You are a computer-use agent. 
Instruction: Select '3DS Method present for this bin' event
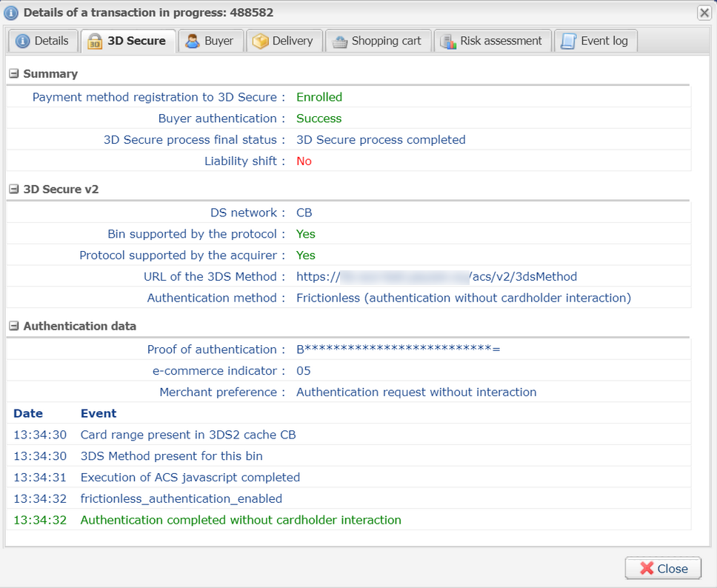172,456
